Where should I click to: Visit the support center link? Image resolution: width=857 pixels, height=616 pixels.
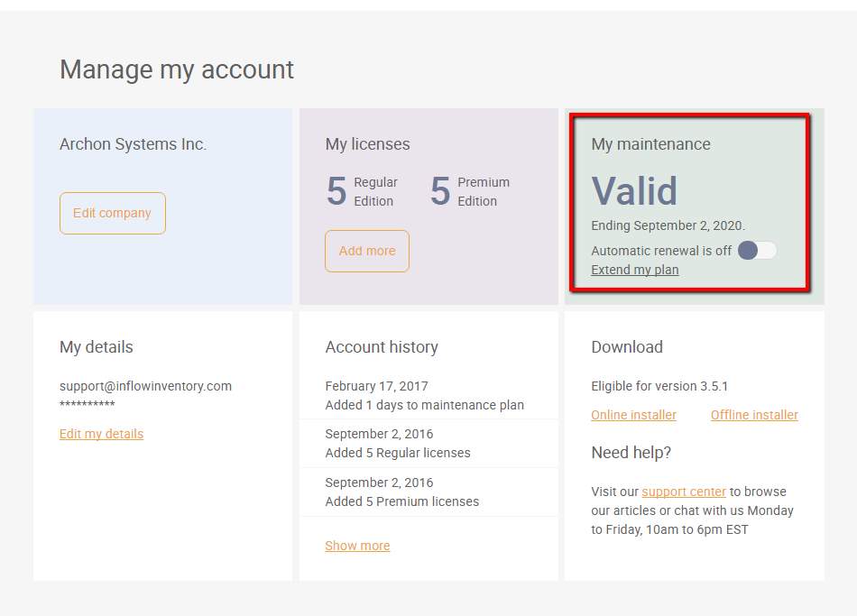coord(684,492)
